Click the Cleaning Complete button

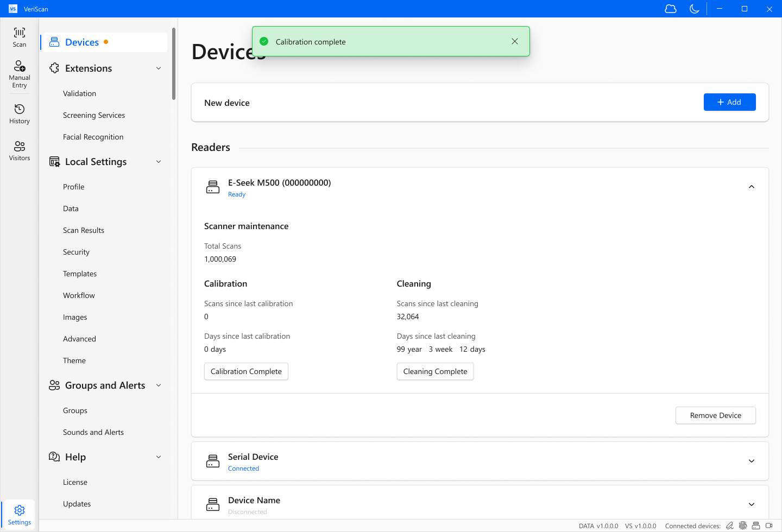click(x=435, y=371)
